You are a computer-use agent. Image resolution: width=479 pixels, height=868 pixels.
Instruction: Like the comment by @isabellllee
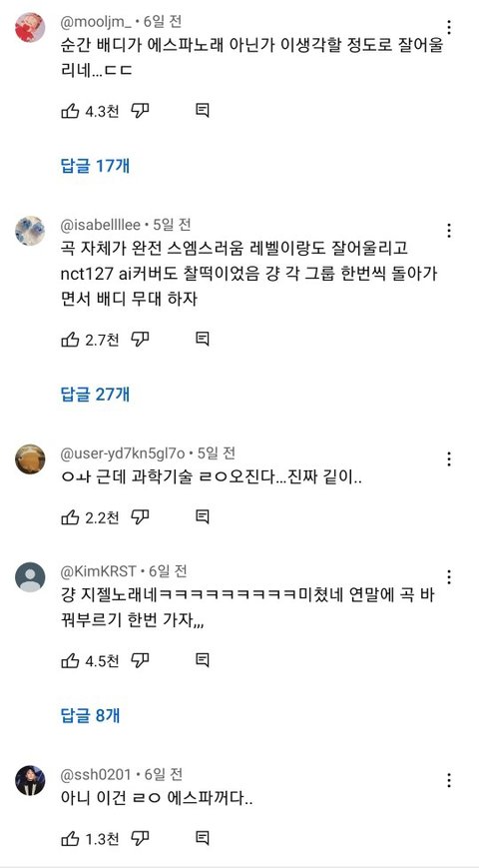click(70, 339)
